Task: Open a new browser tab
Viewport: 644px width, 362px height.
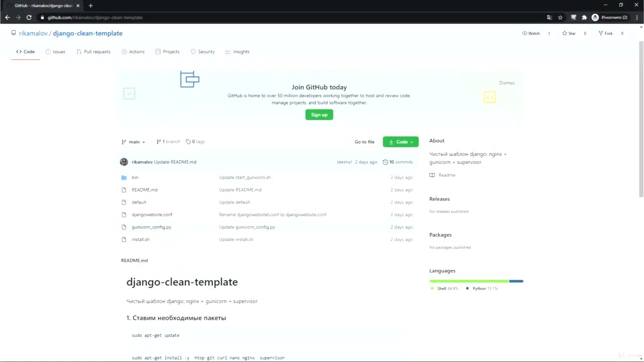Action: [x=91, y=6]
